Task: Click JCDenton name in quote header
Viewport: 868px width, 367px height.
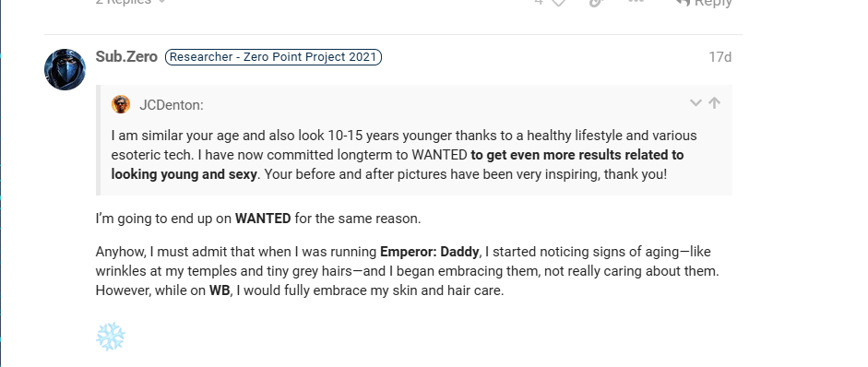Action: [x=172, y=104]
